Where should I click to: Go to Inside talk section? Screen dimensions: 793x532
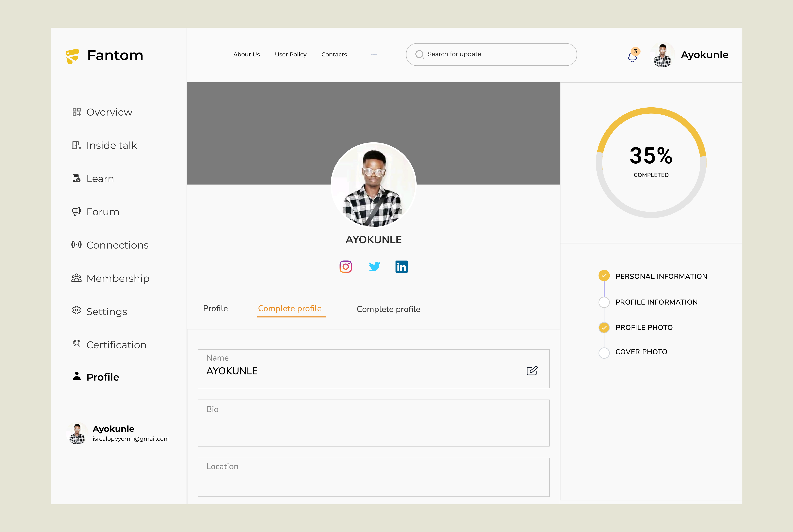pos(104,146)
